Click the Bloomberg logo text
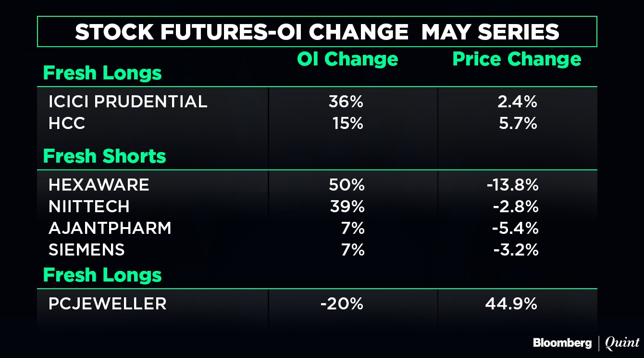This screenshot has height=358, width=644. click(x=562, y=343)
